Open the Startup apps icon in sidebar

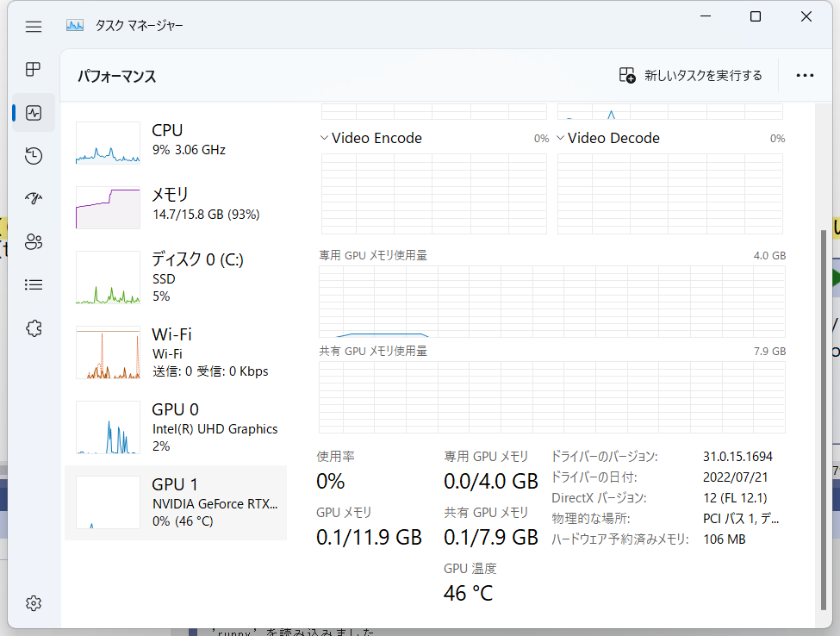coord(34,199)
